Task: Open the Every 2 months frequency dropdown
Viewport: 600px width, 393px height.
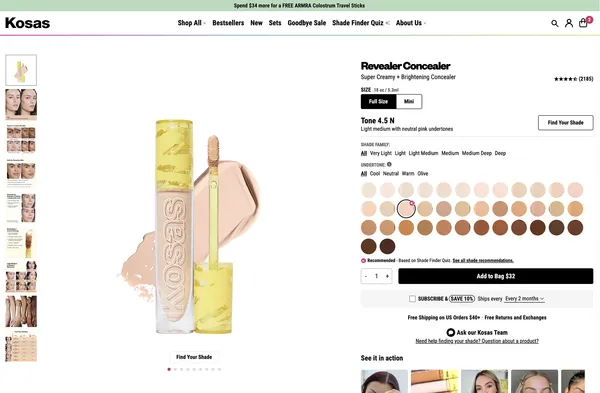Action: 525,298
